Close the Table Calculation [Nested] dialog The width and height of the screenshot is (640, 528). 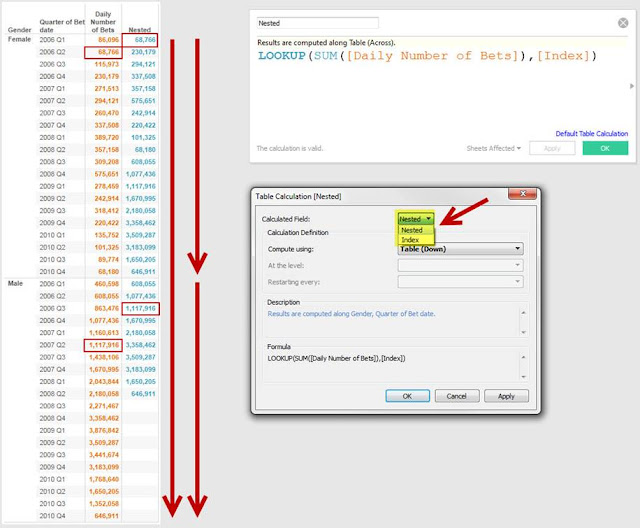click(x=522, y=194)
